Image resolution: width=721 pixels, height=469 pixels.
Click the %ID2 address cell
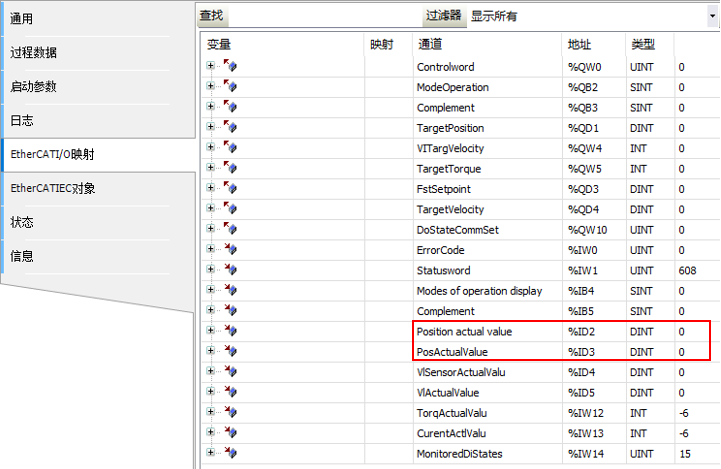coord(594,332)
